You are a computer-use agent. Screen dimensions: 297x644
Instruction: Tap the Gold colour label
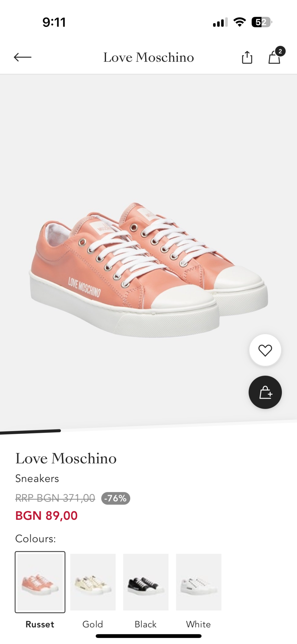(93, 624)
